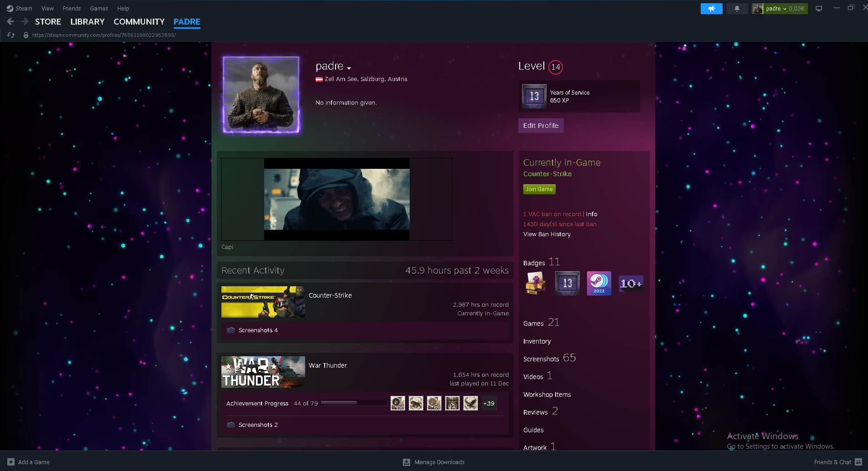Open the Years of Service badge icon

(534, 96)
